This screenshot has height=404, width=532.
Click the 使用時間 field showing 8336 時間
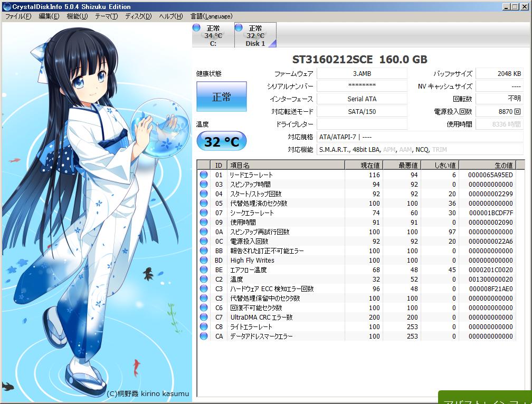point(499,124)
